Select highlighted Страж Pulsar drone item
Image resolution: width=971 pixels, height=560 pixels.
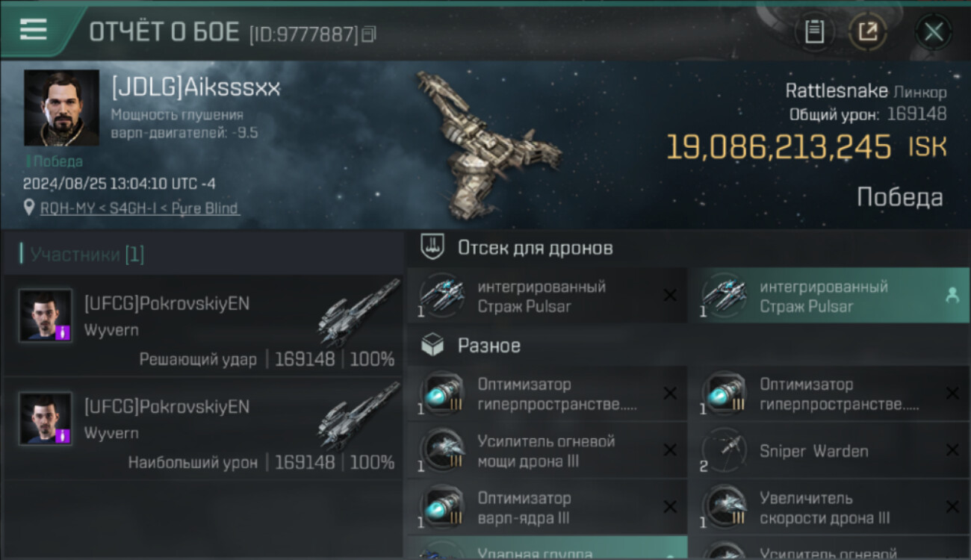(x=828, y=296)
